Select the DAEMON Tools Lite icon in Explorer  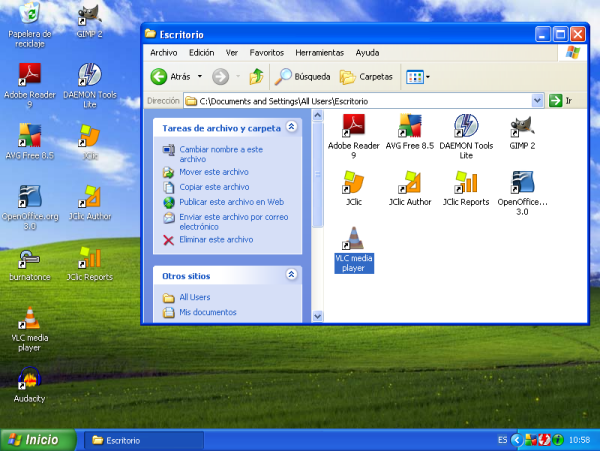466,126
